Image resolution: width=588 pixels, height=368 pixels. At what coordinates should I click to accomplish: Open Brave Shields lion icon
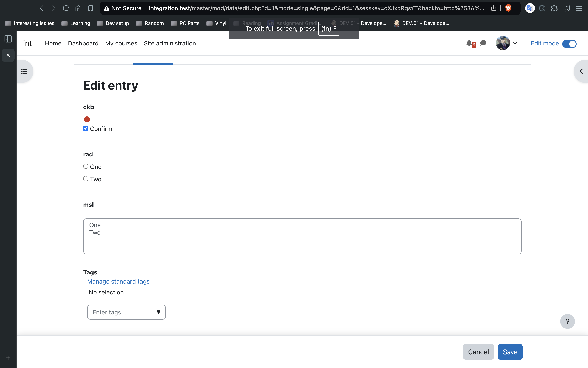tap(508, 8)
